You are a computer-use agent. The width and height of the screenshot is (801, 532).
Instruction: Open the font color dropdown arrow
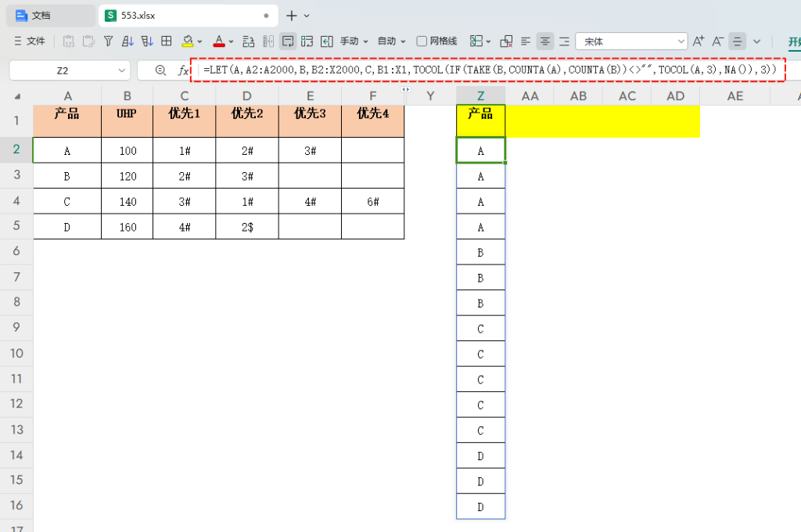point(231,42)
